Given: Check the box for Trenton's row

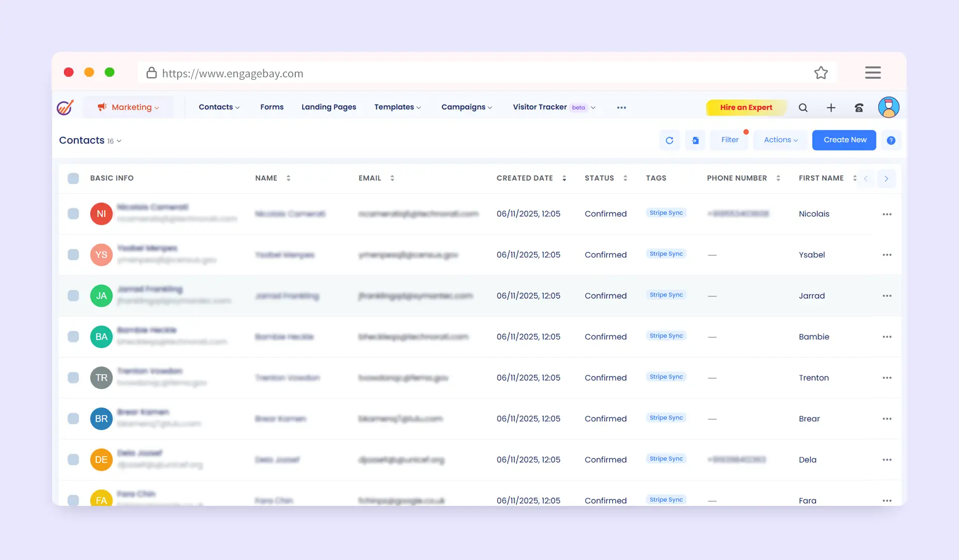Looking at the screenshot, I should coord(73,378).
